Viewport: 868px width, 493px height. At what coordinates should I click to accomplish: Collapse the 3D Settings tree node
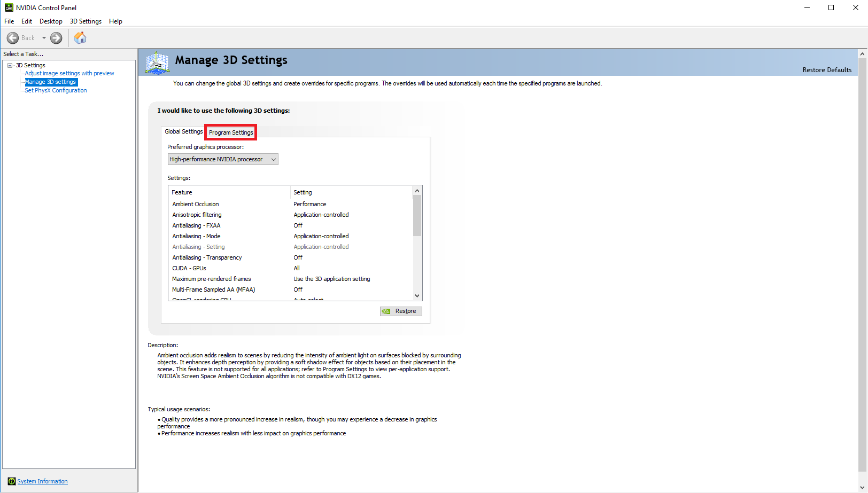pos(10,65)
